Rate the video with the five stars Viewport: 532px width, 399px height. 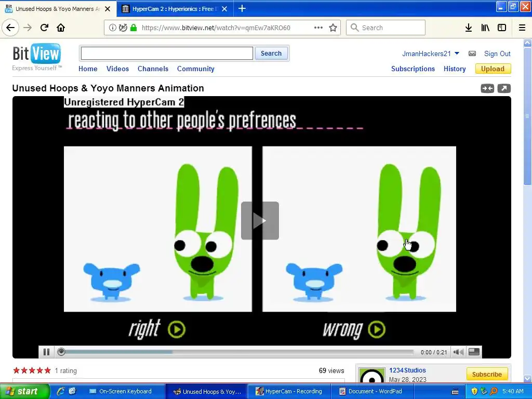click(x=32, y=370)
